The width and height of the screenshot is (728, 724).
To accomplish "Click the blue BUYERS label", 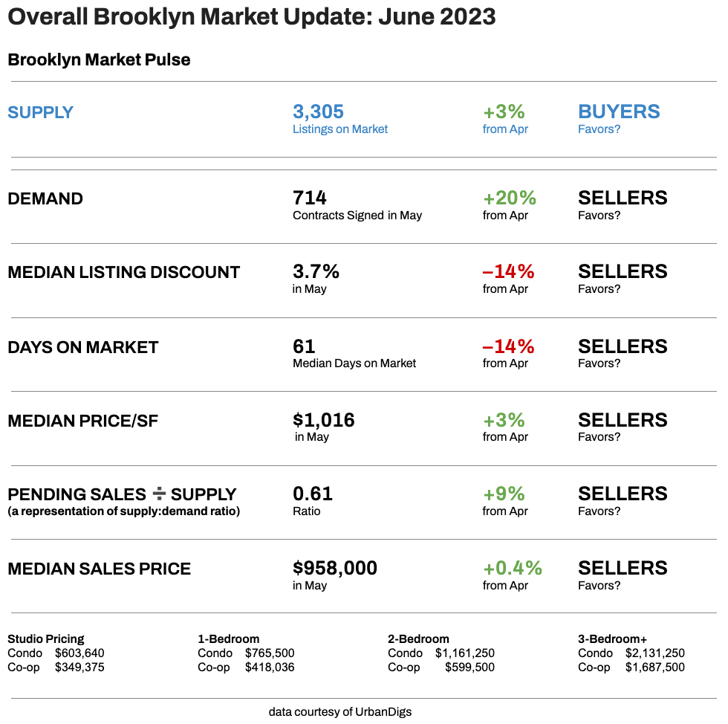I will coord(619,111).
